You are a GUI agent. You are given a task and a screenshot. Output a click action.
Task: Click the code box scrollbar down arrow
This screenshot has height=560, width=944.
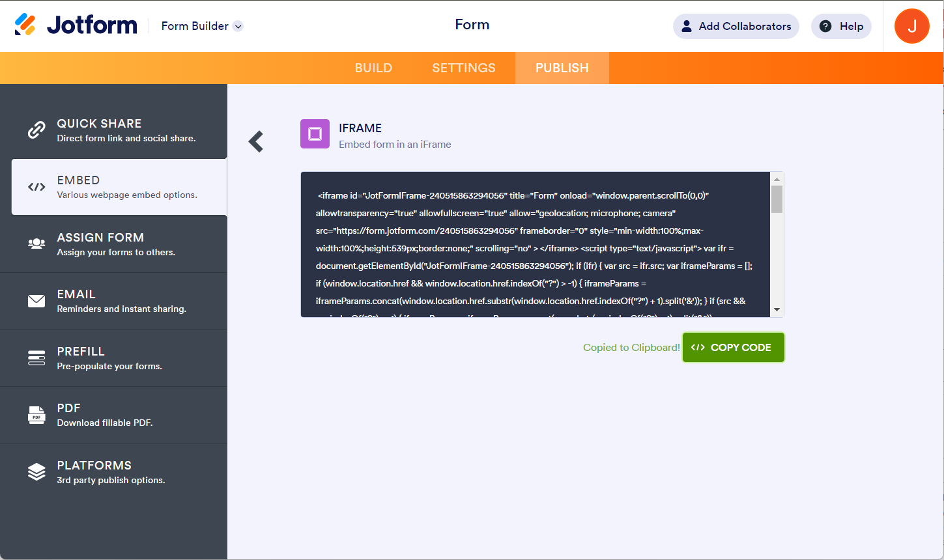click(777, 310)
